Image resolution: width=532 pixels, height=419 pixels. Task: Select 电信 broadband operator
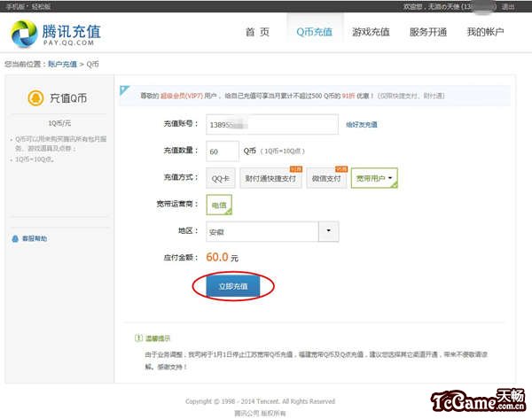[219, 205]
